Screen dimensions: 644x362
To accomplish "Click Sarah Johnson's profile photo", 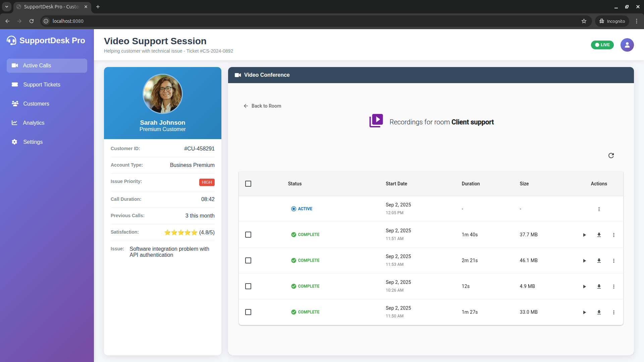I will click(x=163, y=94).
